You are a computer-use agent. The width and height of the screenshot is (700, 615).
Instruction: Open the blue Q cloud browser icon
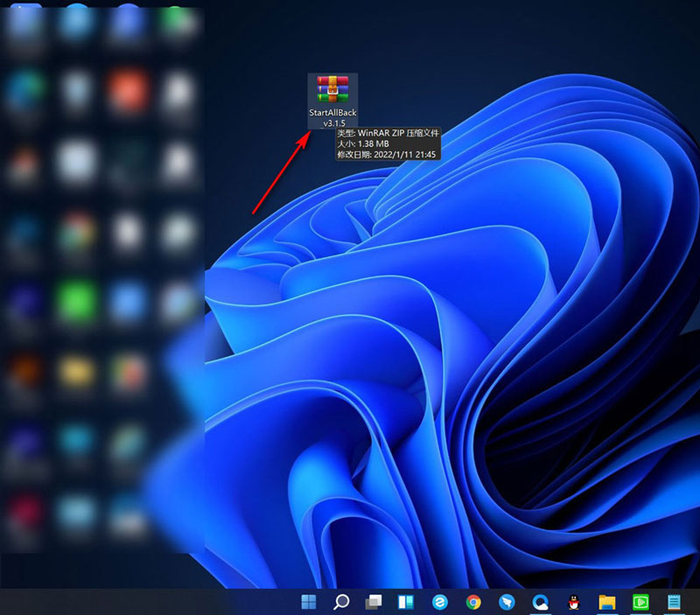[540, 602]
